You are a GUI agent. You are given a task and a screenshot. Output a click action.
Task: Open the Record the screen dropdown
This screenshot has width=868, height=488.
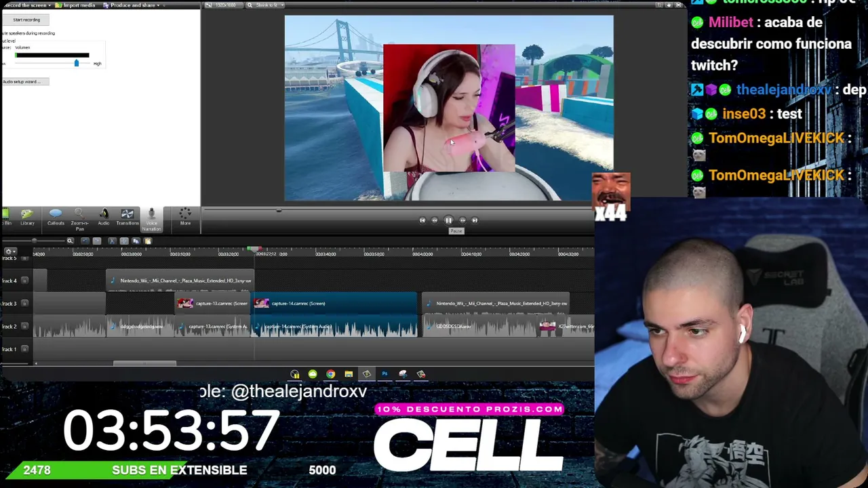tap(27, 5)
